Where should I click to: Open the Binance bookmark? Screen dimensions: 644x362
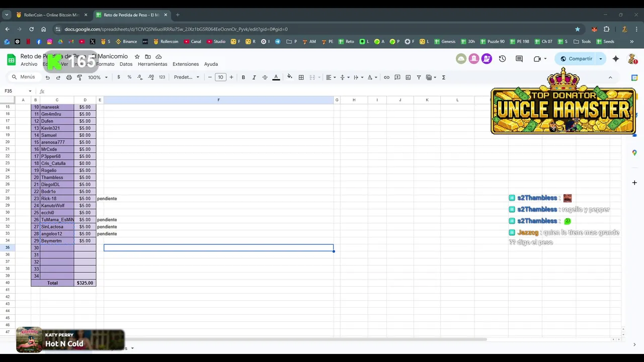point(126,42)
